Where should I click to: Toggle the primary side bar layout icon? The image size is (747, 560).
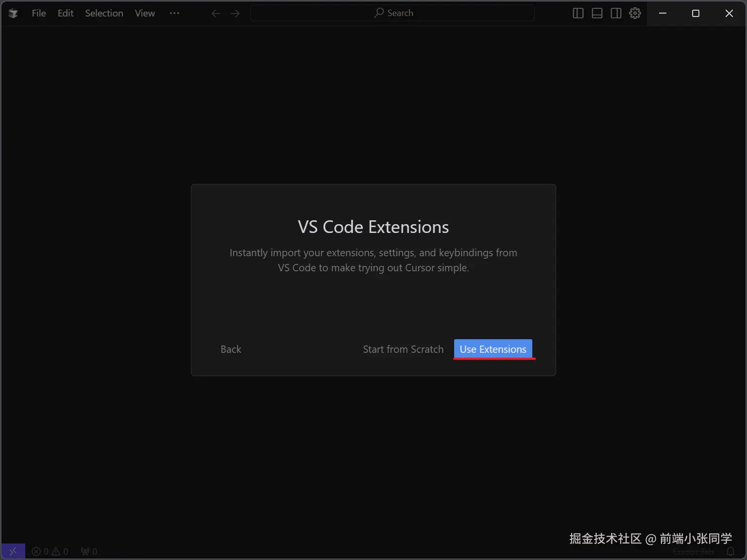pos(578,13)
